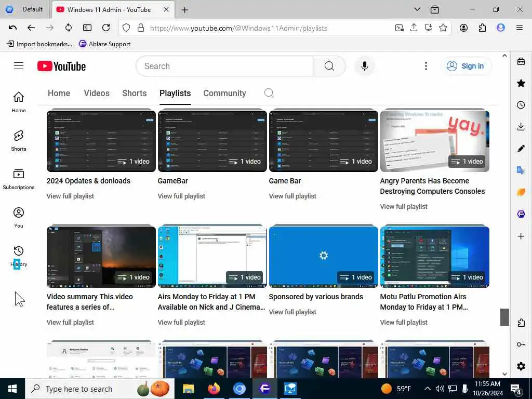Click Import bookmarks bookmark item
Viewport: 532px width, 399px height.
pyautogui.click(x=39, y=44)
